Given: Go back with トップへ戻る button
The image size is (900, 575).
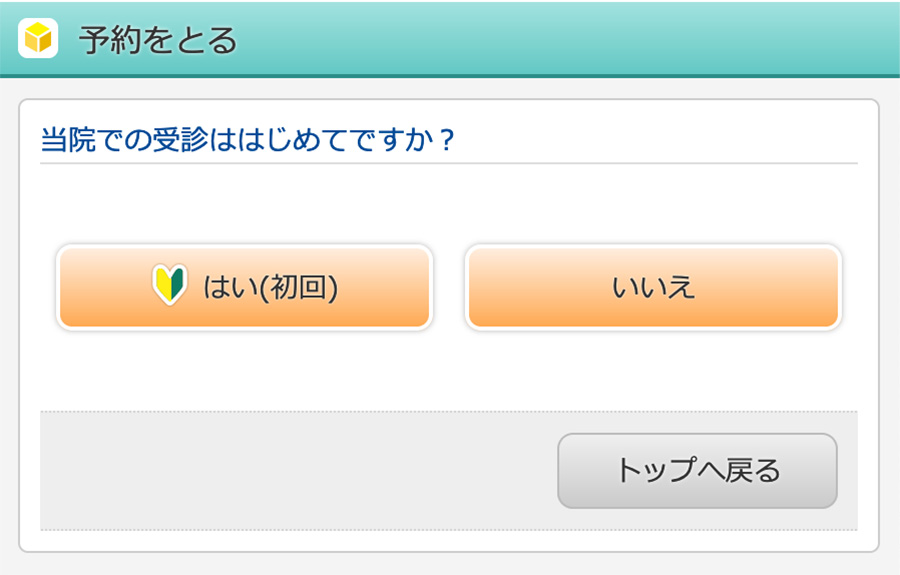Looking at the screenshot, I should pos(697,471).
